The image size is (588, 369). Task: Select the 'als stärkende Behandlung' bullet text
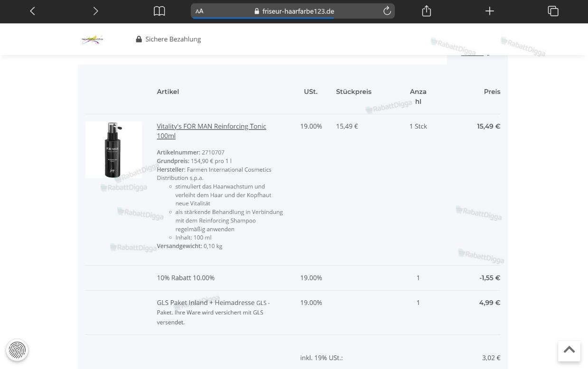coord(229,221)
